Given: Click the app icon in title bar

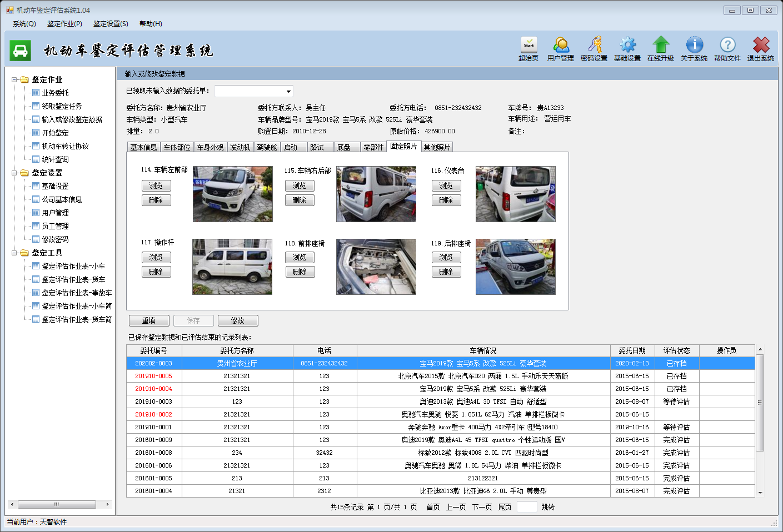Looking at the screenshot, I should coord(9,10).
